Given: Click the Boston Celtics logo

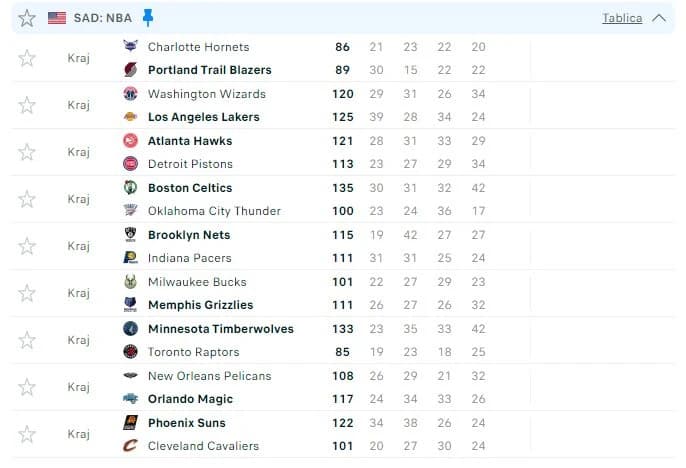Looking at the screenshot, I should click(x=130, y=188).
